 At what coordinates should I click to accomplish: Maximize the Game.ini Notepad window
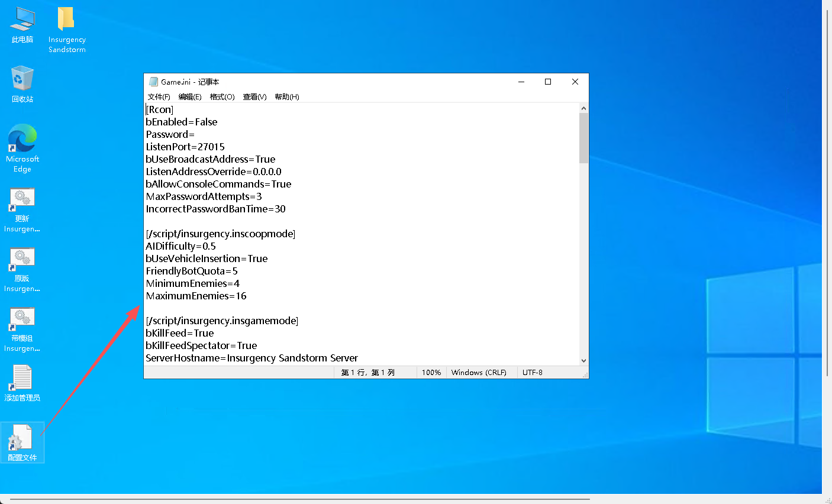(548, 82)
